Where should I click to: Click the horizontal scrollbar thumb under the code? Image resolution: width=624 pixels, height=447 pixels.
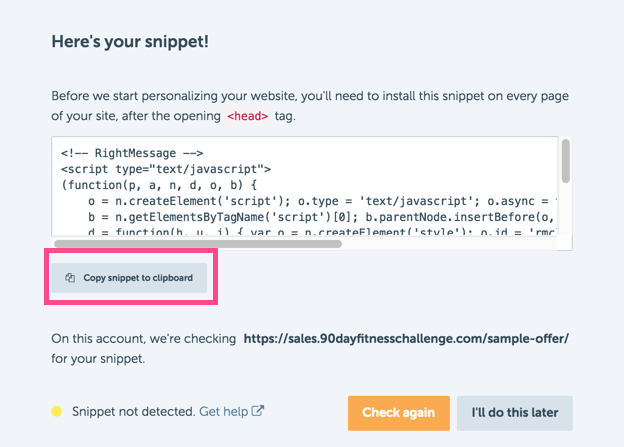coord(198,244)
